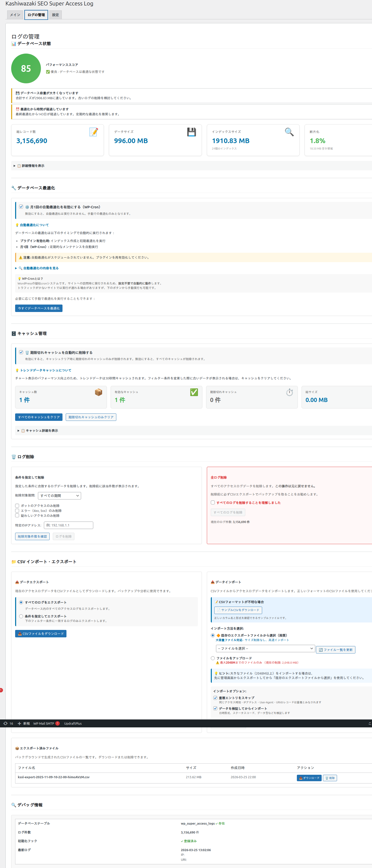372x868 pixels.
Task: Click the updates icon in the admin bar
Action: coord(8,723)
